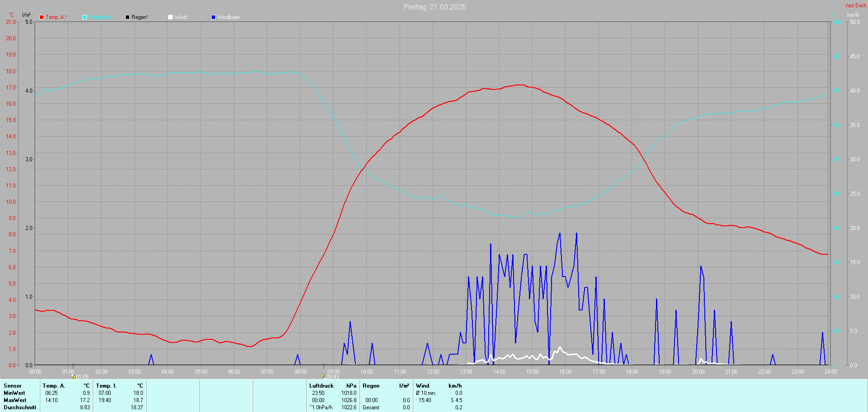The height and width of the screenshot is (412, 868).
Task: Click the '24:00' time axis label
Action: (831, 372)
